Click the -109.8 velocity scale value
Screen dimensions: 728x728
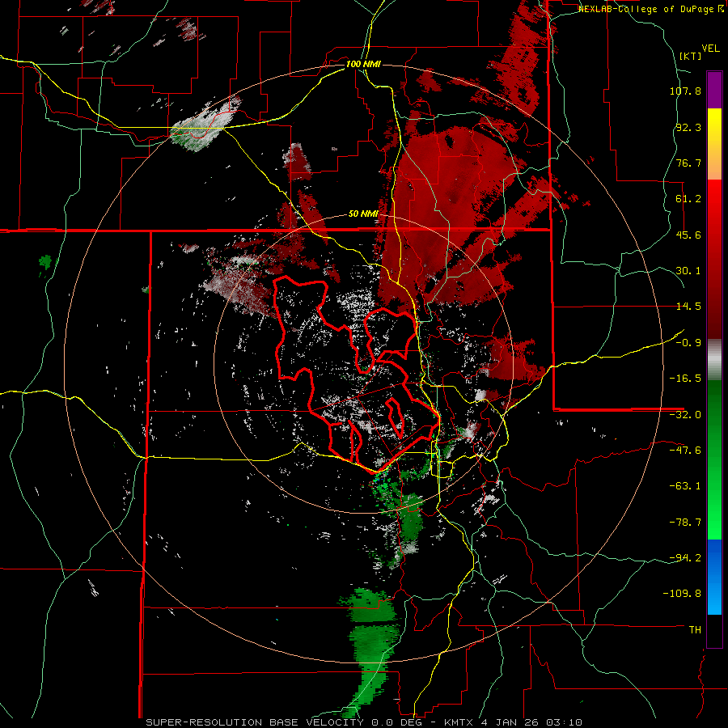[x=682, y=594]
